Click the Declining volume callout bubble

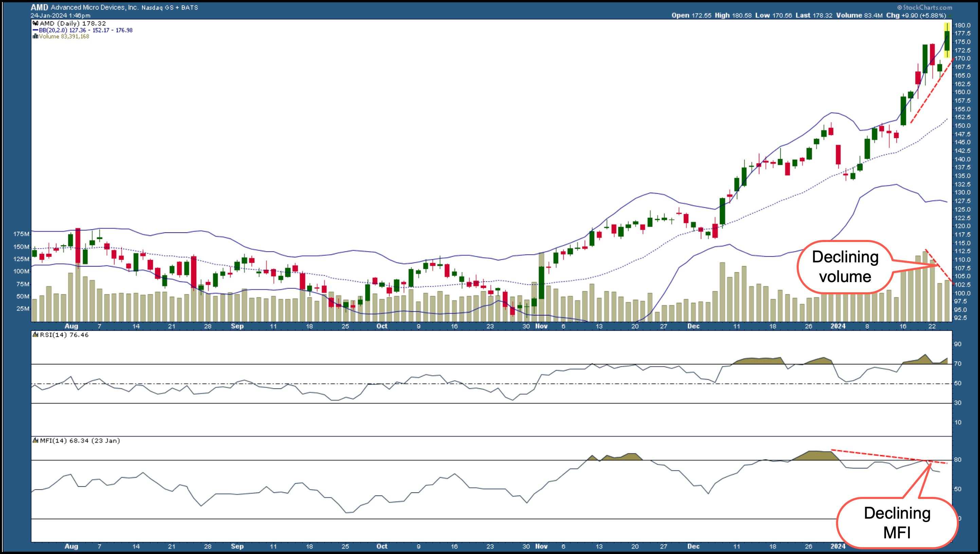coord(845,267)
